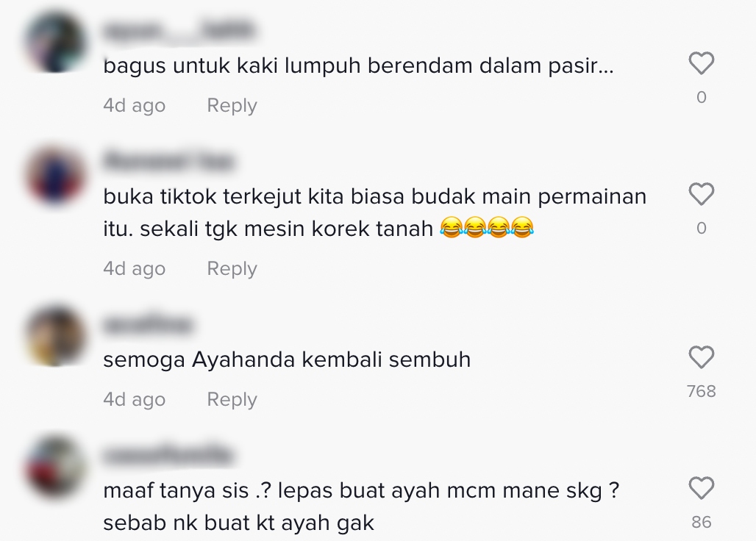The width and height of the screenshot is (756, 541).
Task: Open username above 'semoga Ayahanda' comment
Action: pos(148,325)
